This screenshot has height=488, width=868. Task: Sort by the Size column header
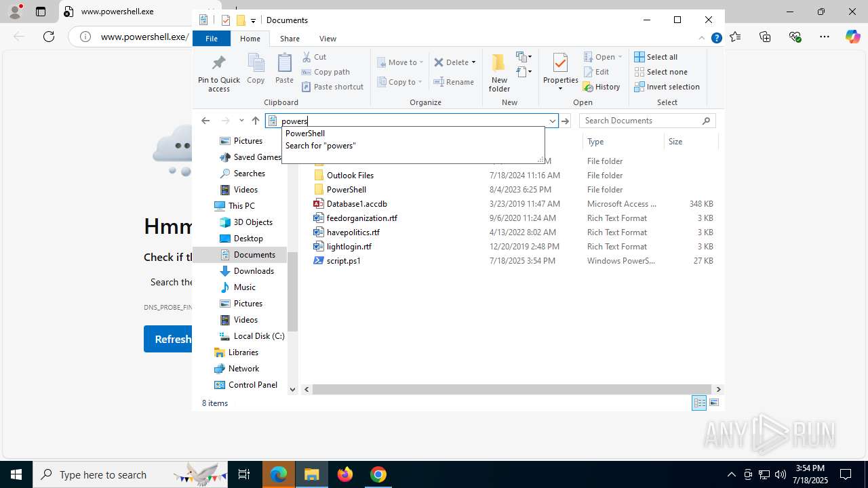[690, 142]
